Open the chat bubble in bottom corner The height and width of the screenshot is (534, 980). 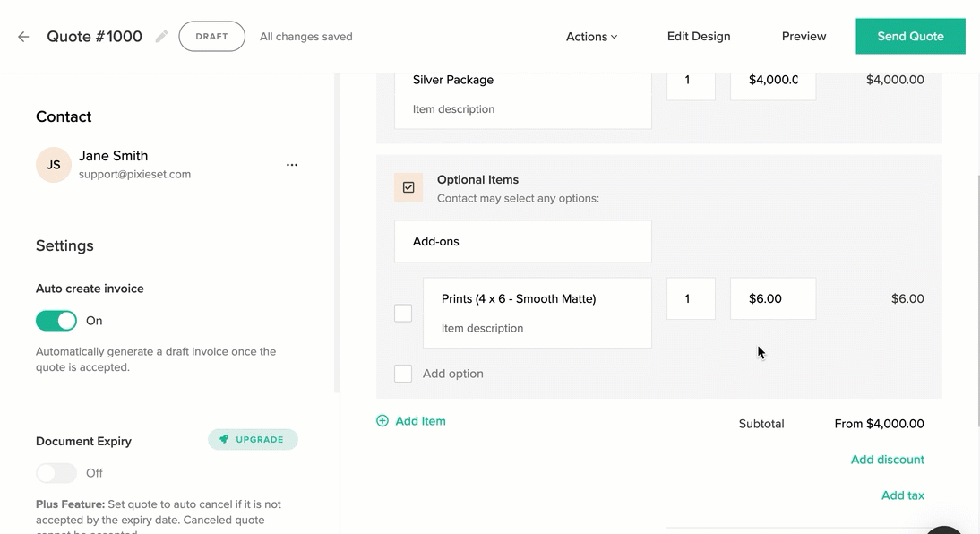pyautogui.click(x=943, y=529)
